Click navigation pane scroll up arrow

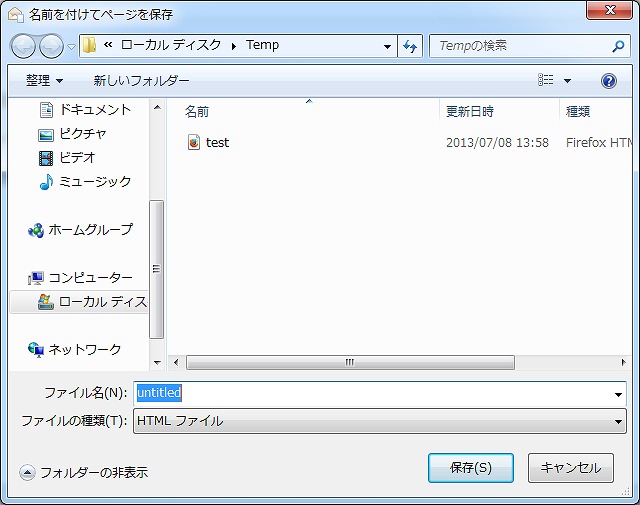pos(157,107)
